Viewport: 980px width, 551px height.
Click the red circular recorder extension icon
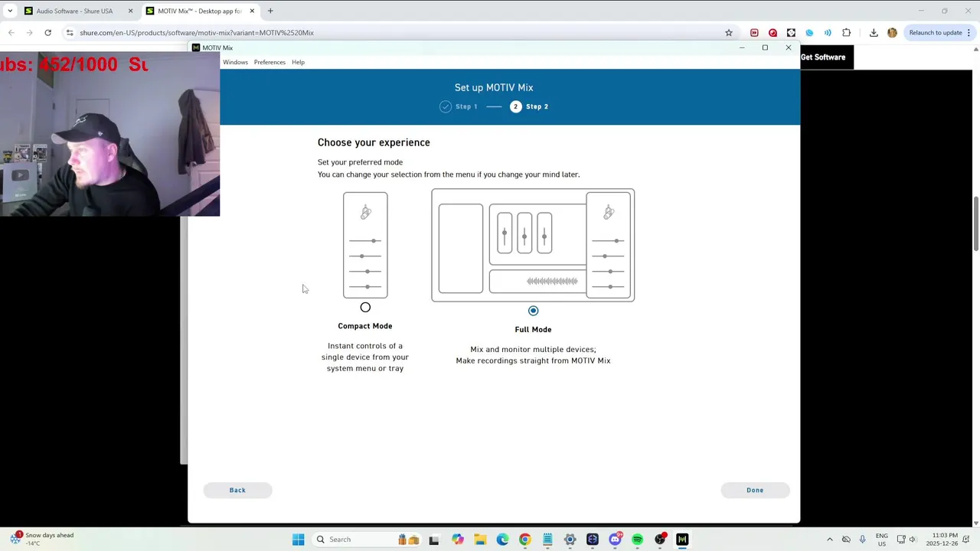(773, 33)
